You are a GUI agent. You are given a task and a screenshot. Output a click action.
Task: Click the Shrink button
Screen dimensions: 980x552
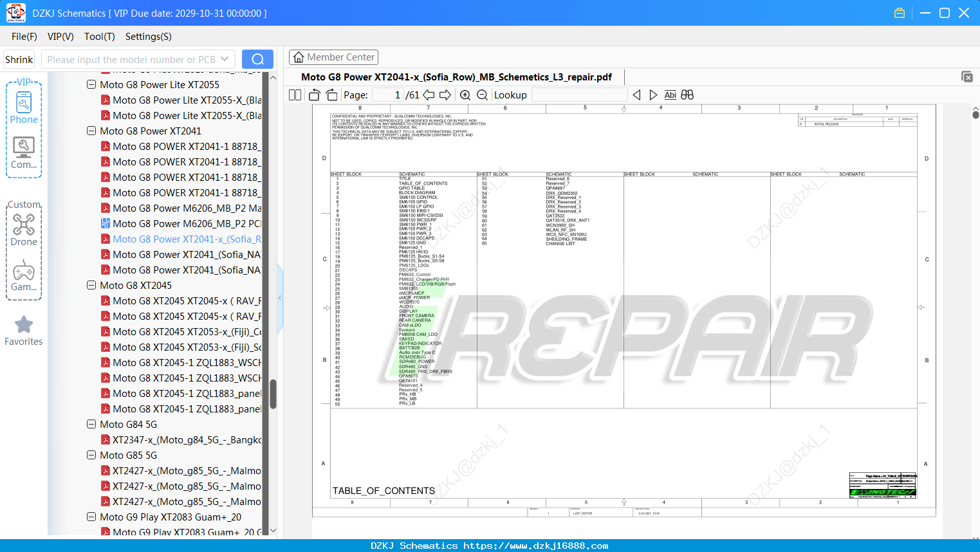(19, 59)
